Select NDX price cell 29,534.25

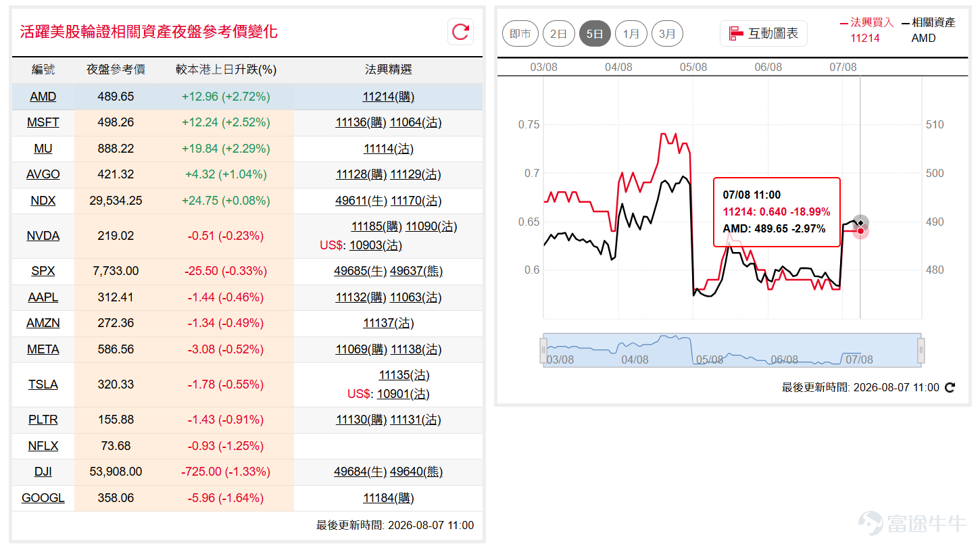point(116,201)
